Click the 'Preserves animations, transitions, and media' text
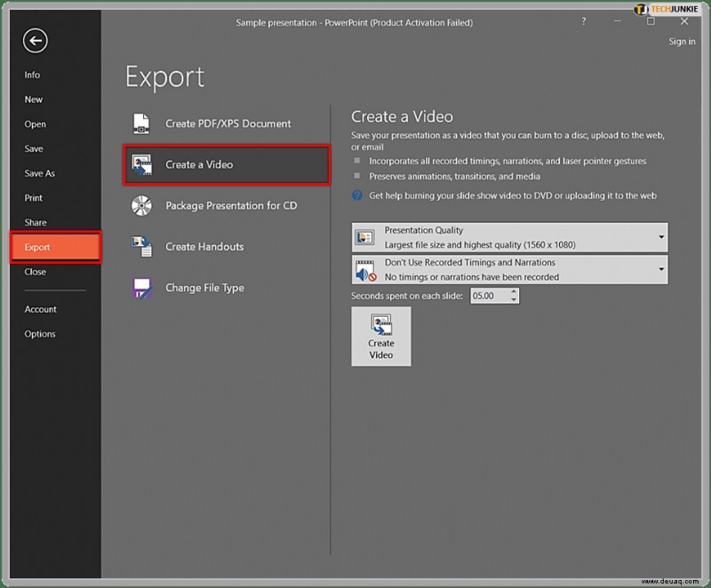 click(x=454, y=176)
